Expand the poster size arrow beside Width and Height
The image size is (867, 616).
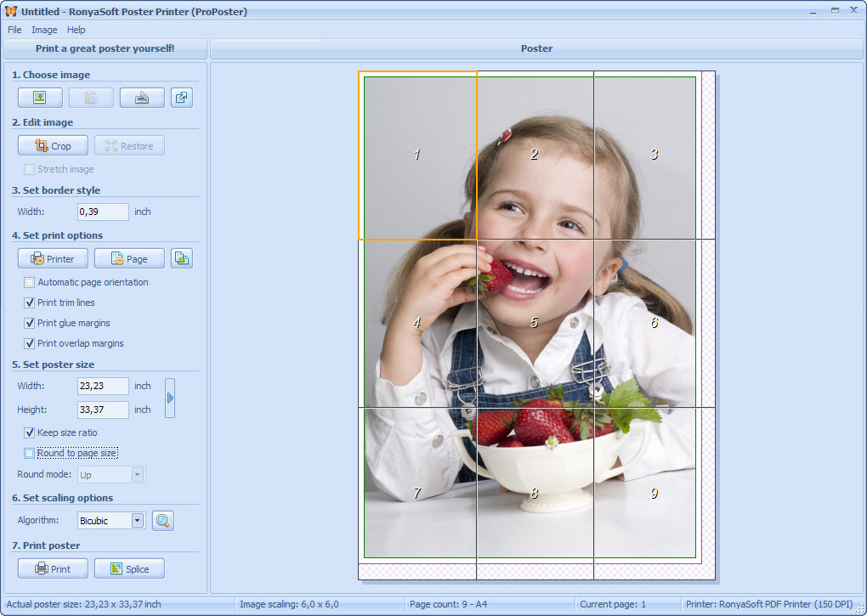[x=170, y=398]
